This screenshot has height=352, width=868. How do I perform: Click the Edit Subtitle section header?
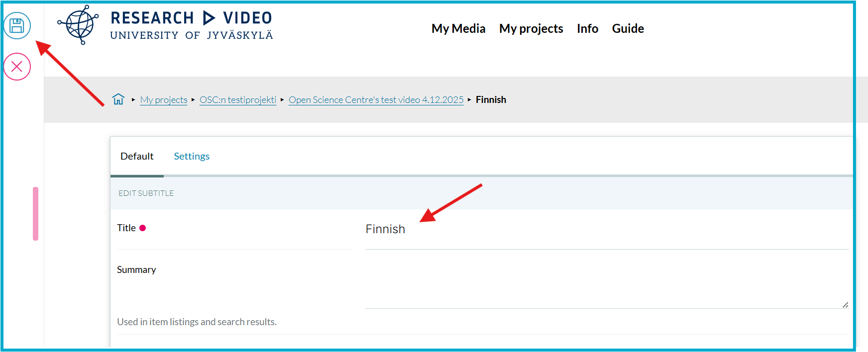[146, 193]
